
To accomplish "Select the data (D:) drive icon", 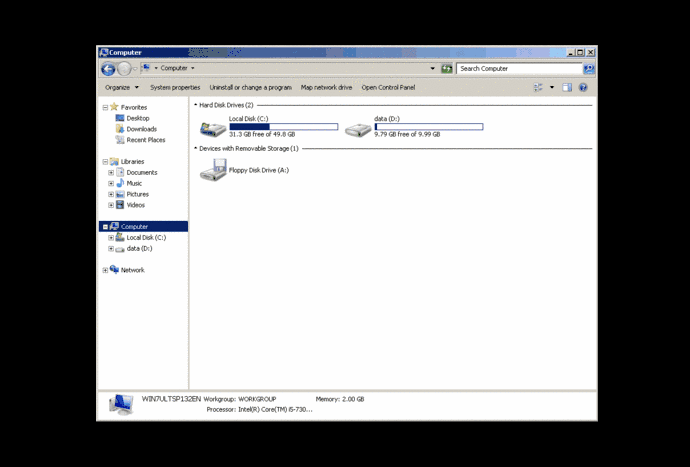I will click(x=358, y=129).
